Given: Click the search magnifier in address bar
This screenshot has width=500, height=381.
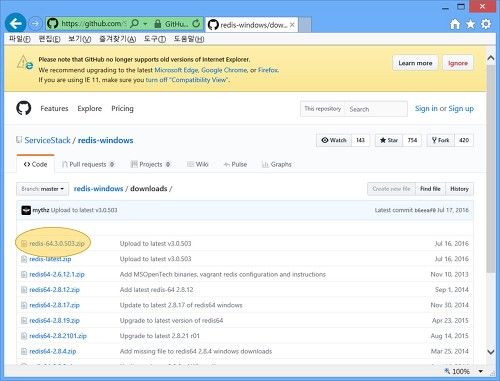Looking at the screenshot, I should 134,23.
